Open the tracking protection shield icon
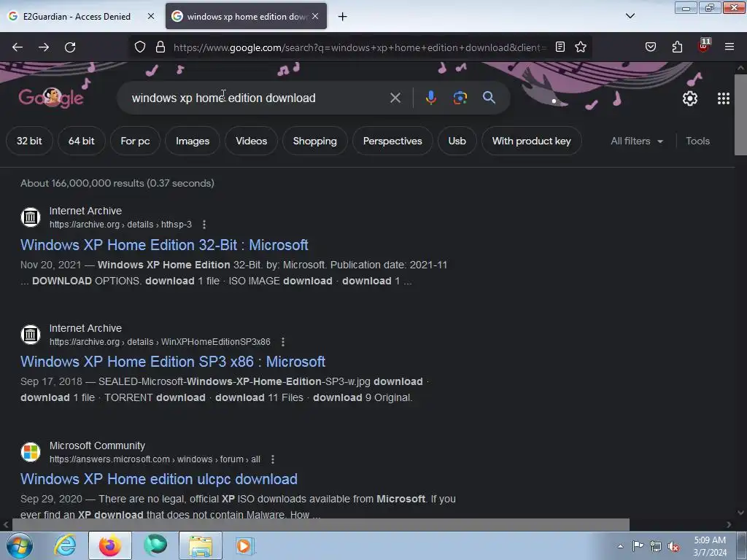This screenshot has height=560, width=747. 140,47
